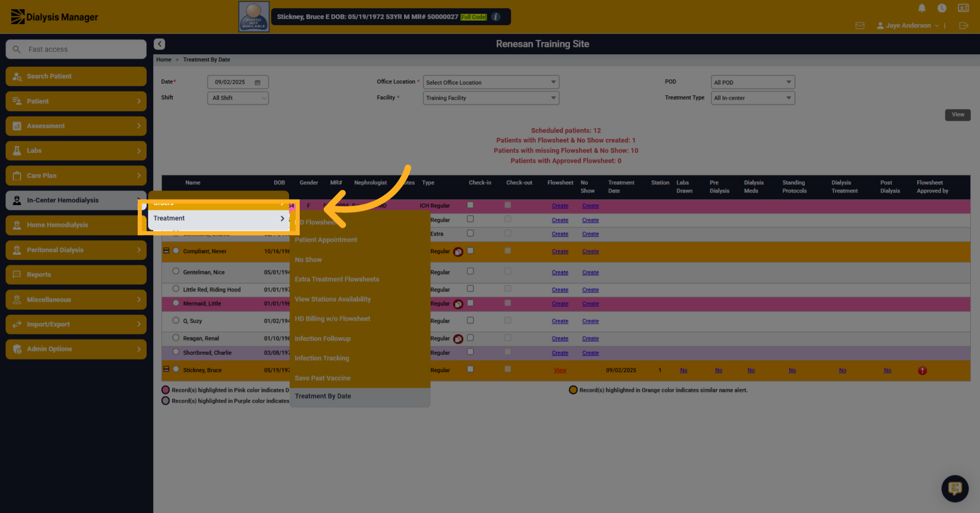Open the clock history icon

click(x=942, y=8)
